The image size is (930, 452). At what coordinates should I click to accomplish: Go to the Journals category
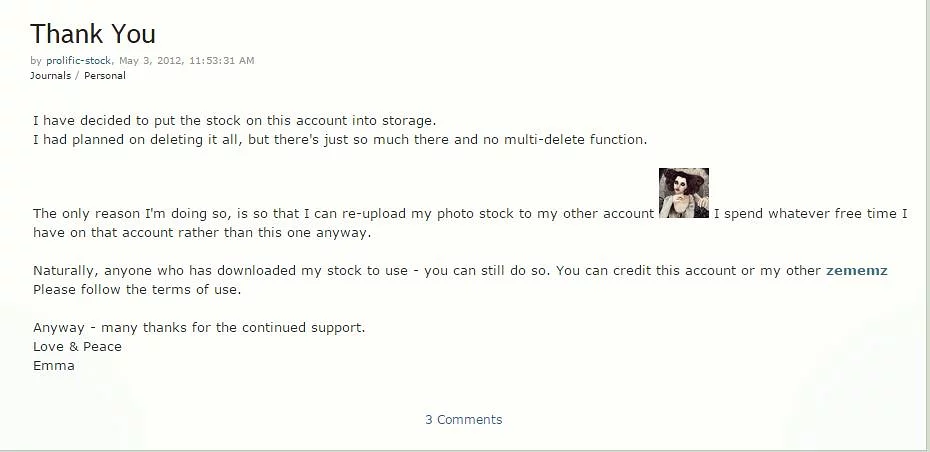tap(50, 76)
